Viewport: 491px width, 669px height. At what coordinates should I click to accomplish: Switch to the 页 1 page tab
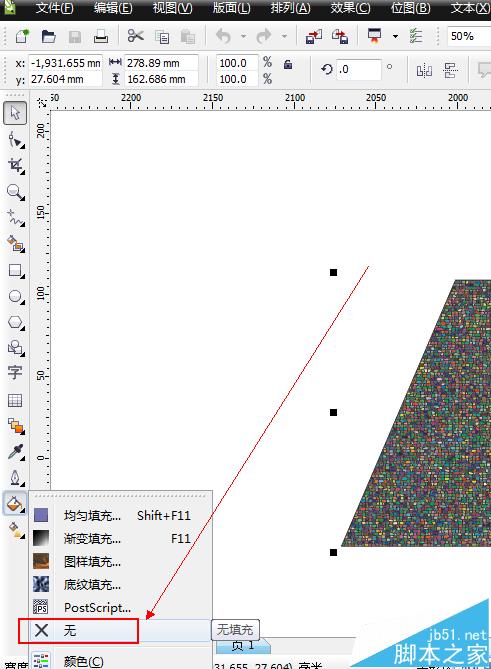(x=242, y=646)
